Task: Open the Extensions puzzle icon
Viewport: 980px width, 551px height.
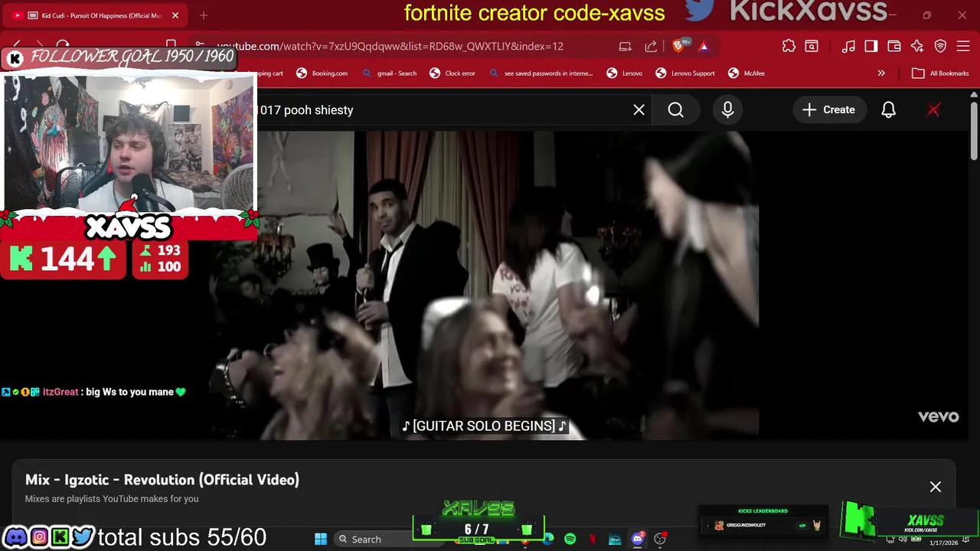Action: [x=789, y=46]
